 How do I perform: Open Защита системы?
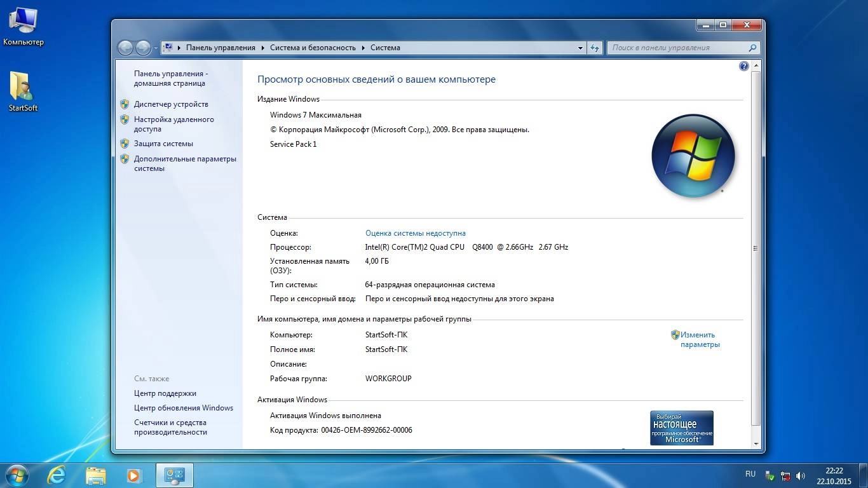point(163,144)
